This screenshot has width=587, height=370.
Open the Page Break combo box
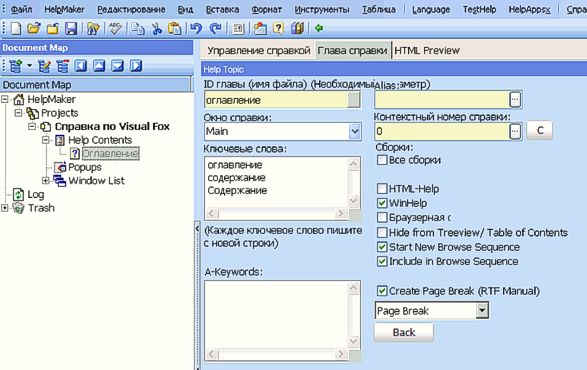click(482, 310)
